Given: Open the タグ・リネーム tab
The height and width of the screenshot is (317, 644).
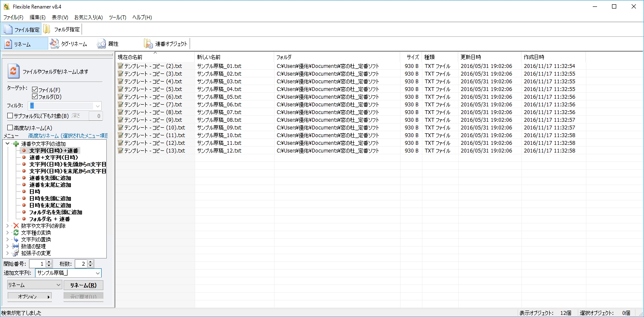Looking at the screenshot, I should tap(69, 44).
